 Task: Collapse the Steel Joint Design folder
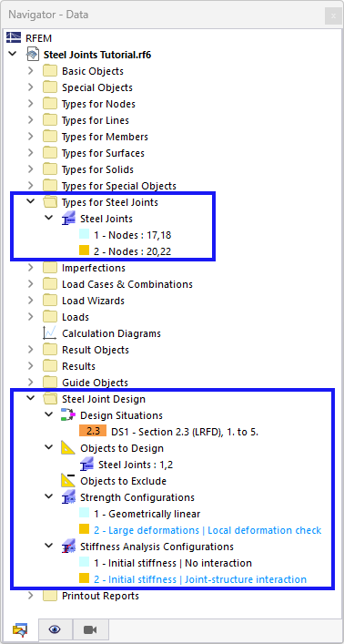click(31, 398)
